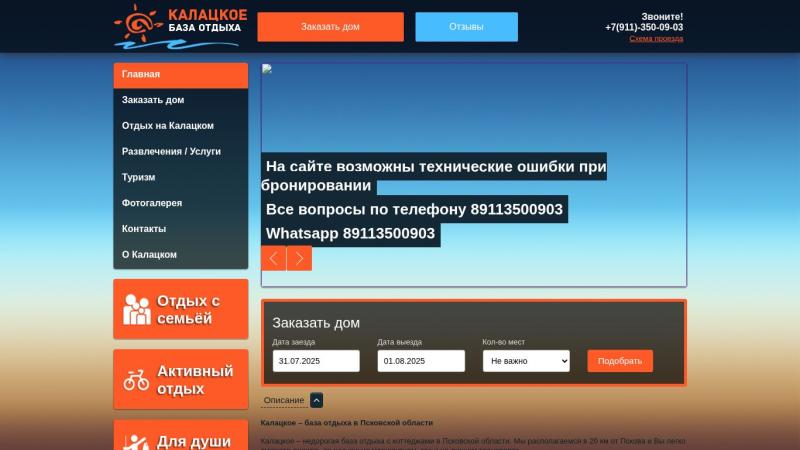Open Для души banner
This screenshot has height=450, width=800.
click(x=181, y=435)
